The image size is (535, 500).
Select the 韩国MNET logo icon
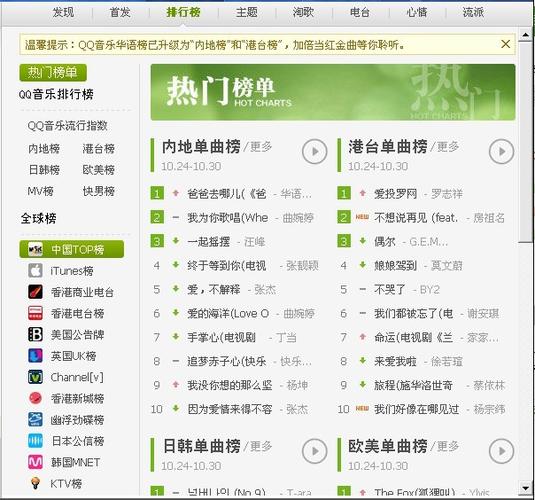pyautogui.click(x=35, y=462)
